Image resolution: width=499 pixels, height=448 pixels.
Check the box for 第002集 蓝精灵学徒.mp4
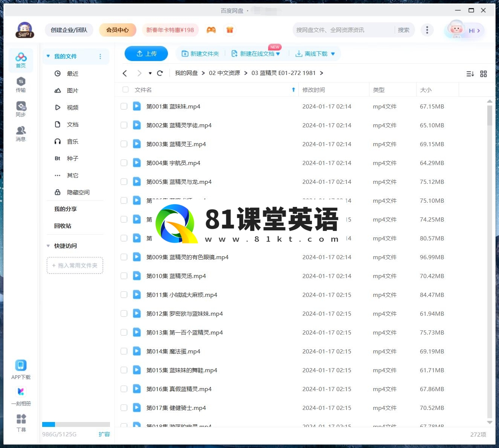point(124,125)
